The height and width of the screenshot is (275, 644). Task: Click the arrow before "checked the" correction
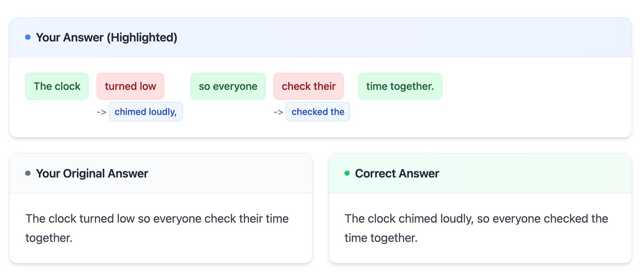point(278,112)
